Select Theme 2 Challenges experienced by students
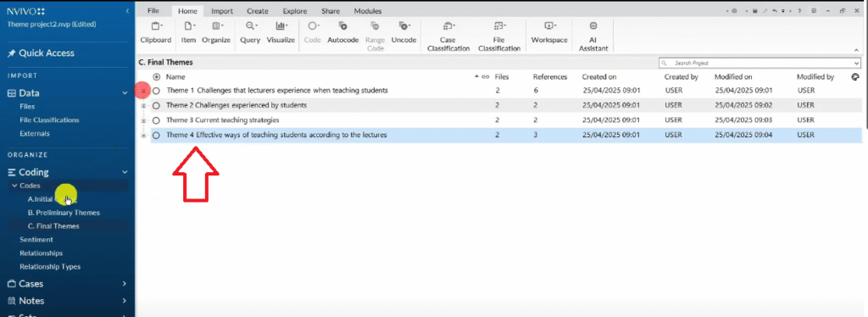This screenshot has height=317, width=868. [x=236, y=105]
